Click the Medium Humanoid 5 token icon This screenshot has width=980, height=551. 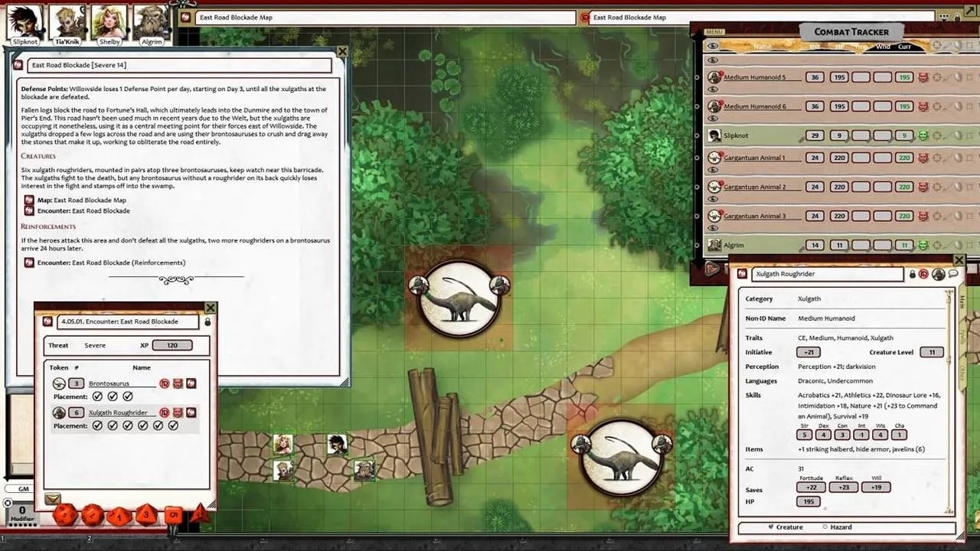point(714,77)
